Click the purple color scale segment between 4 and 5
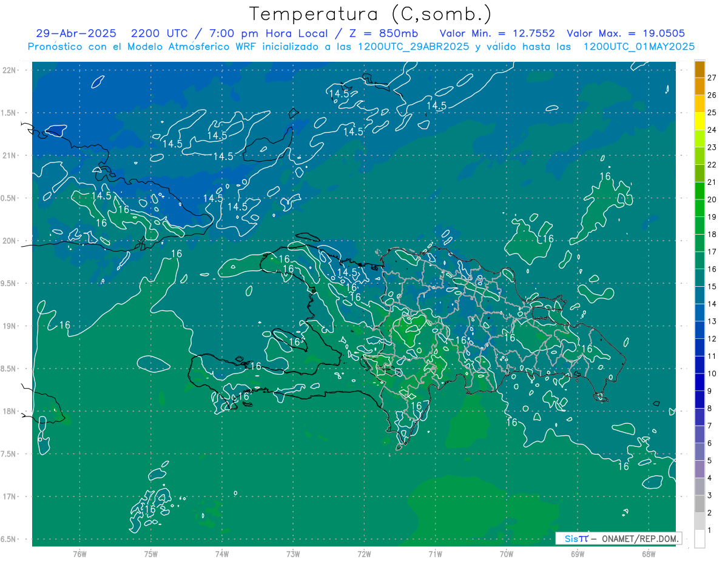This screenshot has width=728, height=562. pos(699,470)
